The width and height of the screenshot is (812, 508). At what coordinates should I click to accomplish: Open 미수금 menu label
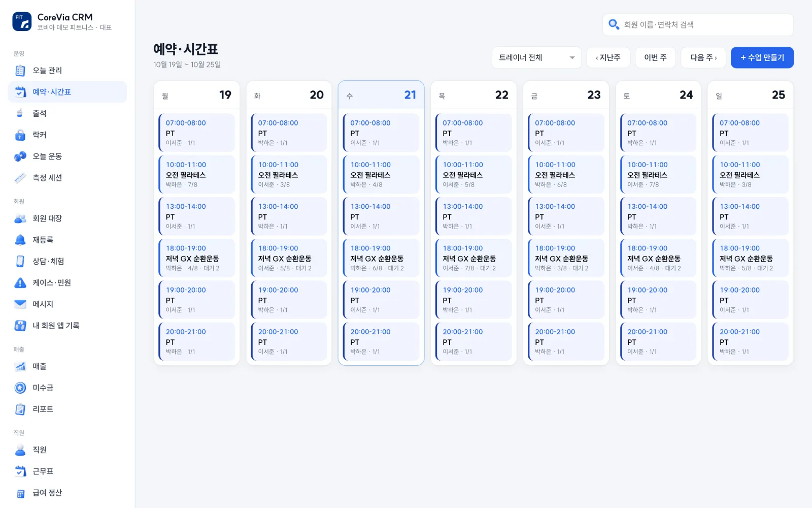point(43,388)
